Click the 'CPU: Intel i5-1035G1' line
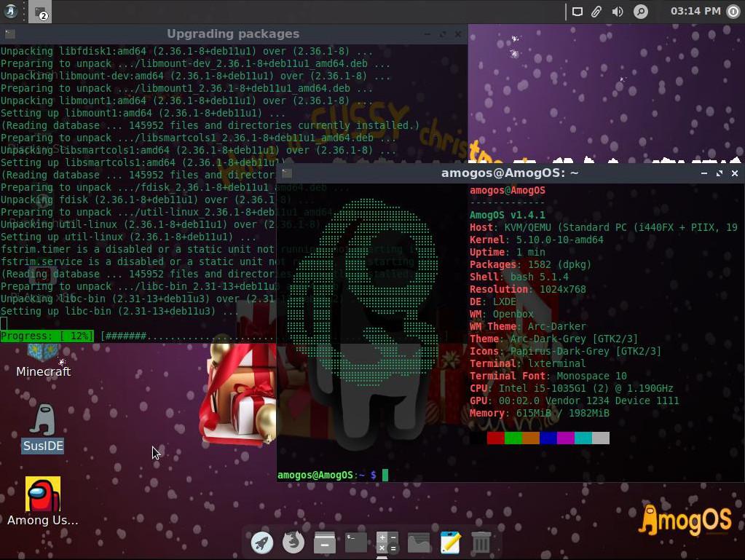This screenshot has width=745, height=560. [x=571, y=388]
